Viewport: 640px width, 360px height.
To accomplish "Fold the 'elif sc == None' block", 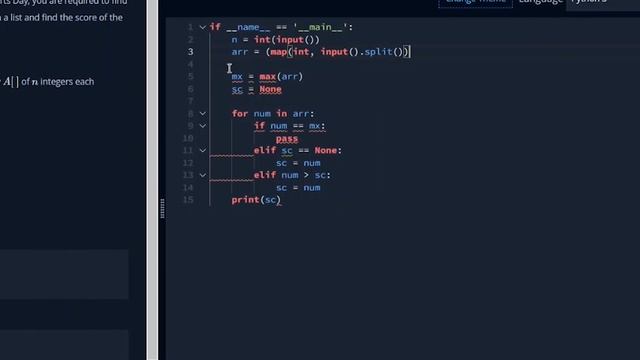I will click(202, 150).
